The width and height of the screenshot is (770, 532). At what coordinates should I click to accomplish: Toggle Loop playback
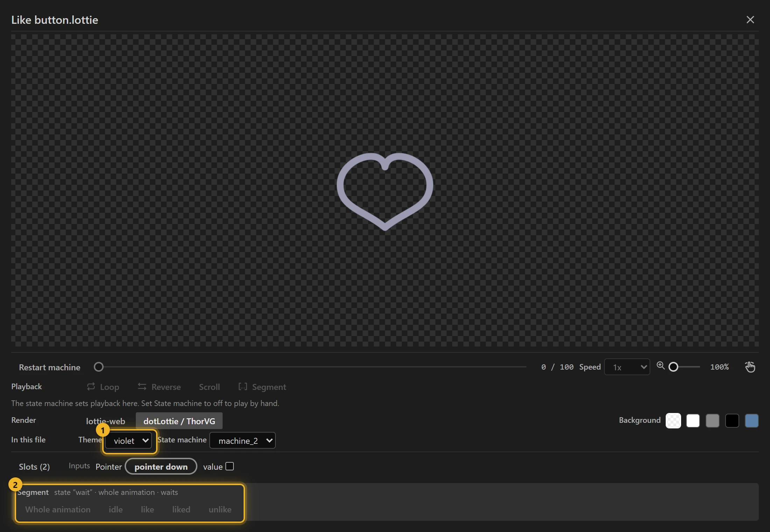(x=103, y=387)
